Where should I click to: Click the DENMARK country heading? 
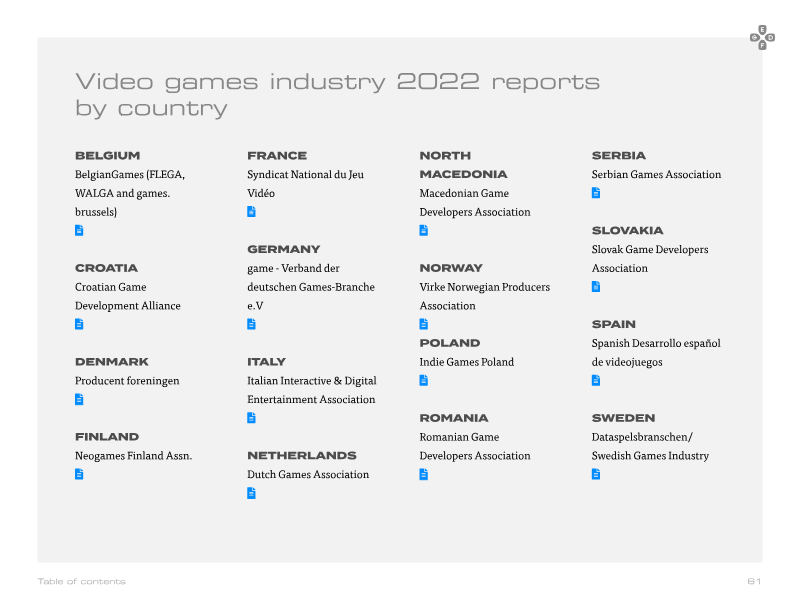pos(112,362)
